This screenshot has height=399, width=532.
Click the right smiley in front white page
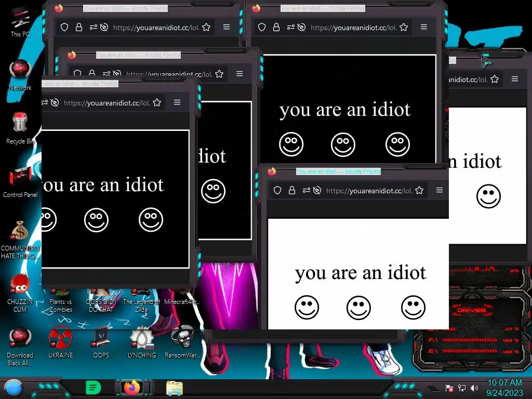pyautogui.click(x=413, y=308)
